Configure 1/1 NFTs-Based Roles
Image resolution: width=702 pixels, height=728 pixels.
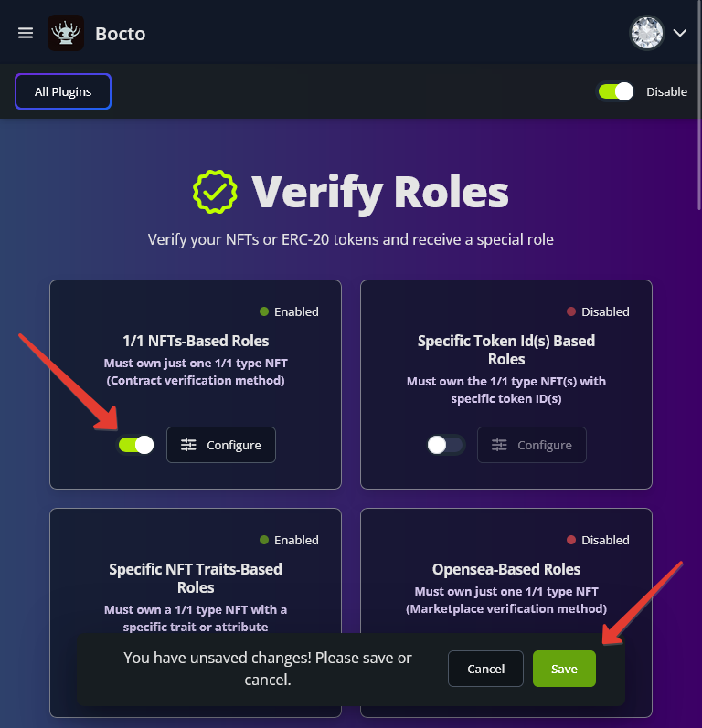click(x=221, y=445)
